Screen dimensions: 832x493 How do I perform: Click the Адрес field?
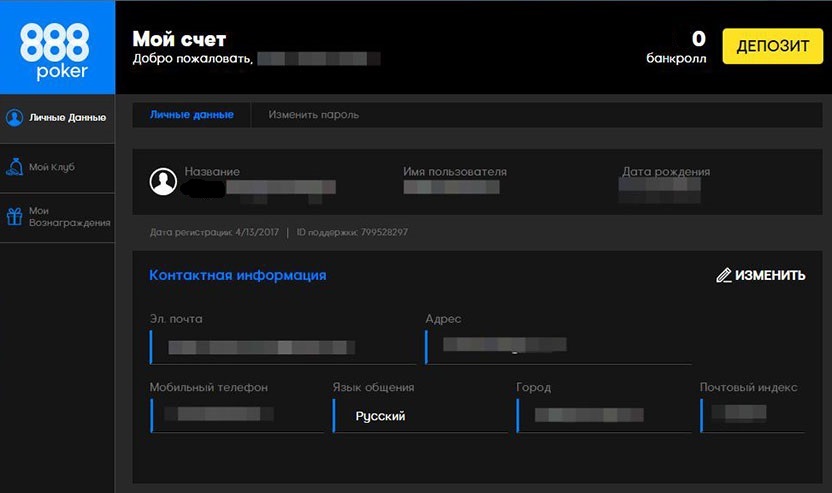click(558, 347)
